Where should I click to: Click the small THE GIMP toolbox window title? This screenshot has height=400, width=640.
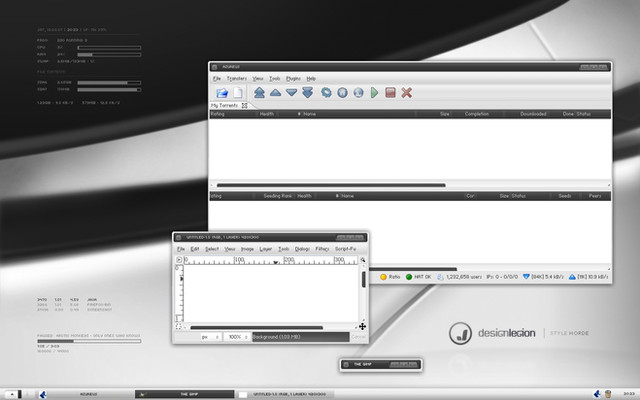[362, 364]
